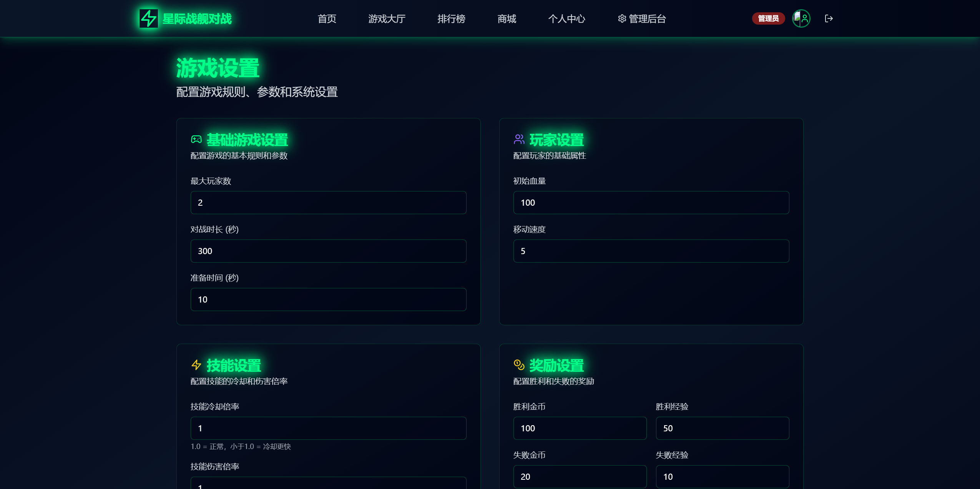
Task: Go to 首页 in the navigation bar
Action: click(x=327, y=18)
